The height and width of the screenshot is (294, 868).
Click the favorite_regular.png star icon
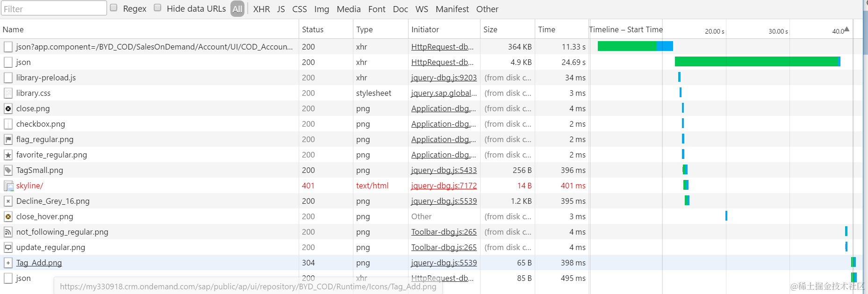click(8, 155)
